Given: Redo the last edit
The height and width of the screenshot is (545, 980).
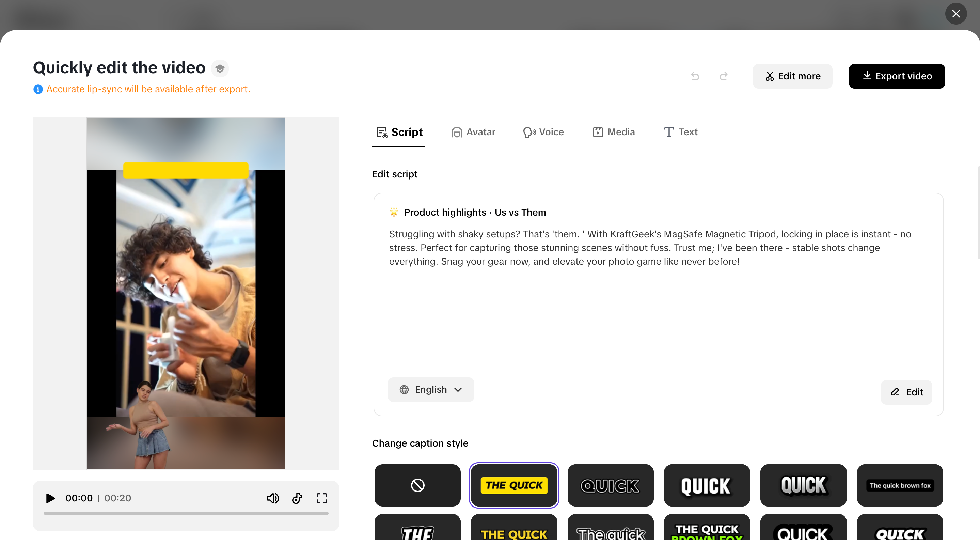Looking at the screenshot, I should [x=724, y=76].
